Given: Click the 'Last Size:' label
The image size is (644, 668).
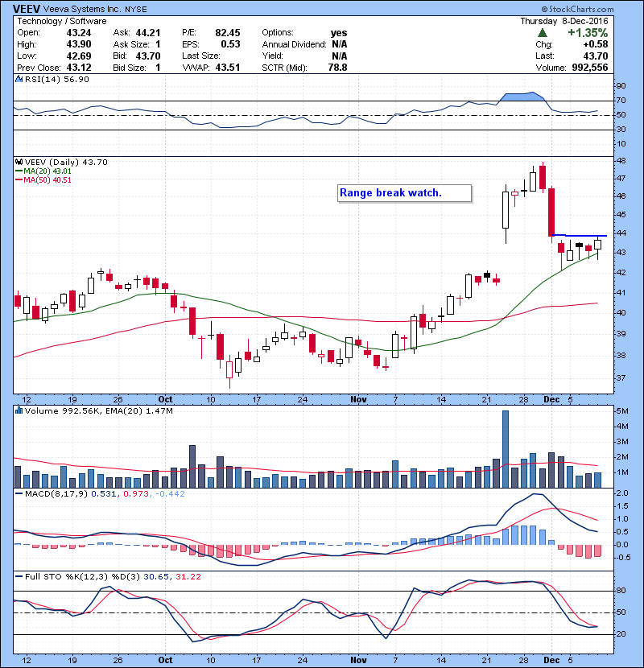Looking at the screenshot, I should pos(201,56).
